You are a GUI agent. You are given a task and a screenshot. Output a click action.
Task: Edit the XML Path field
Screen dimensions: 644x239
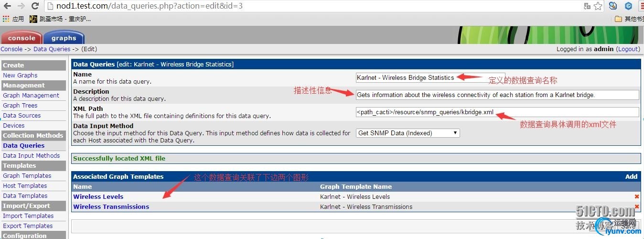[497, 112]
